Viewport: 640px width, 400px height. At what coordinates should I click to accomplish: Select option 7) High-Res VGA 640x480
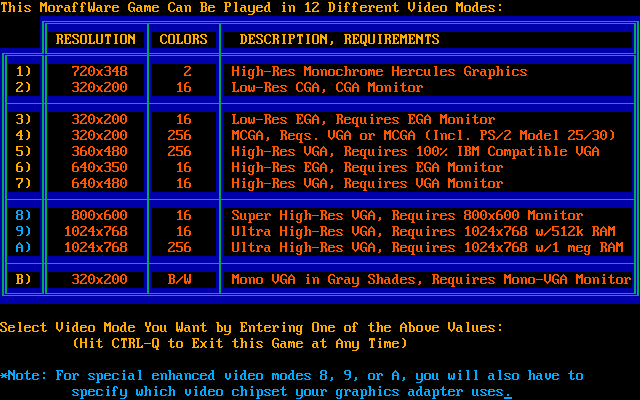[x=24, y=184]
